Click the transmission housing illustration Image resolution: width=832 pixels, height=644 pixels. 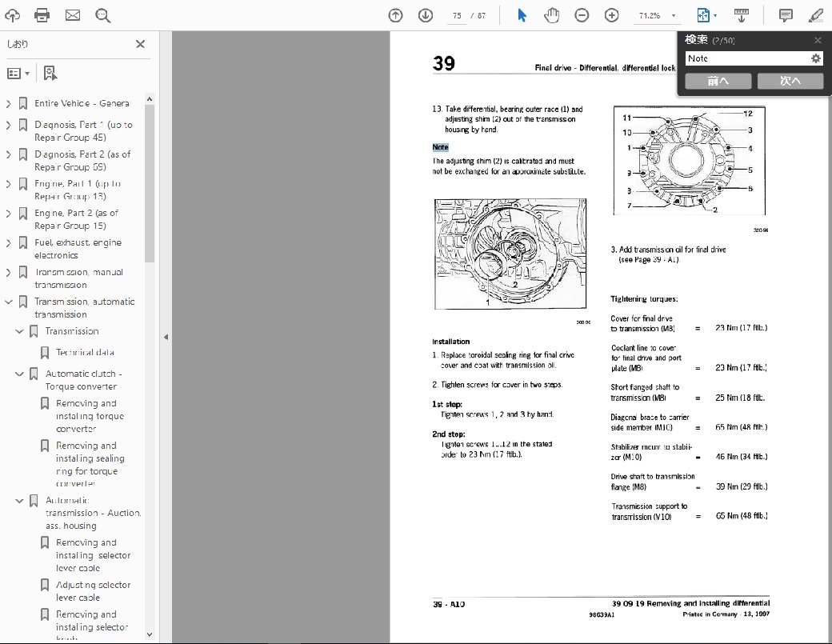(x=510, y=254)
